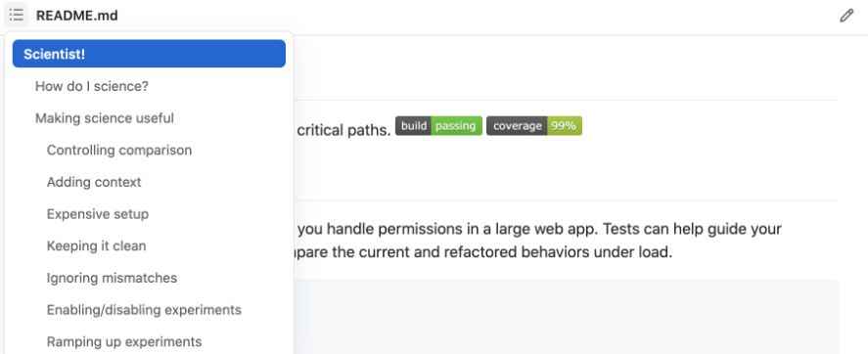The height and width of the screenshot is (354, 868).
Task: Navigate to Adding context subsection
Action: (x=94, y=182)
